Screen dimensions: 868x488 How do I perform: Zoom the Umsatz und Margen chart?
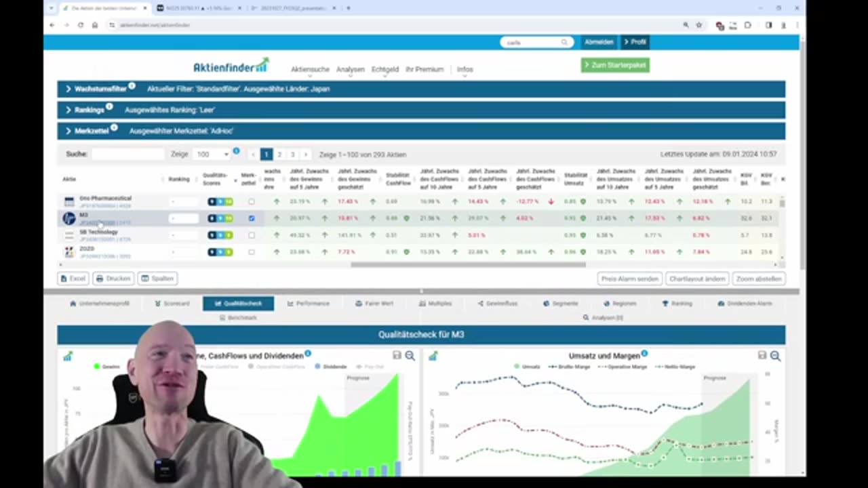[775, 356]
